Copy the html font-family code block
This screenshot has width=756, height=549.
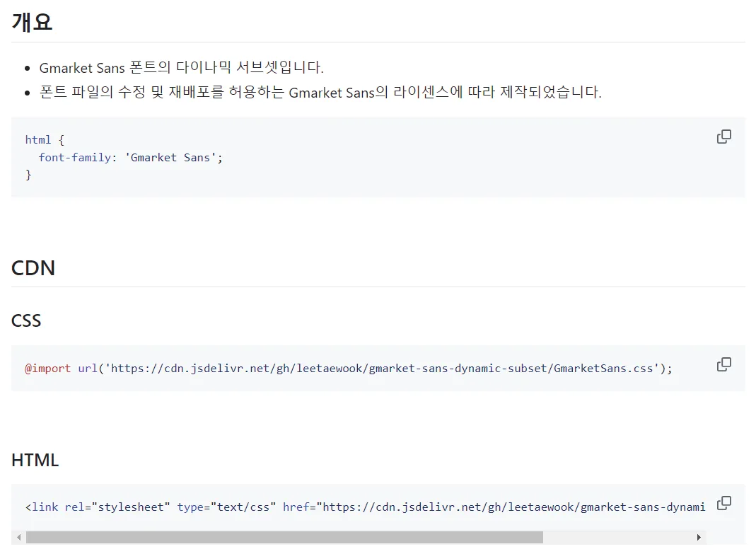tap(723, 137)
